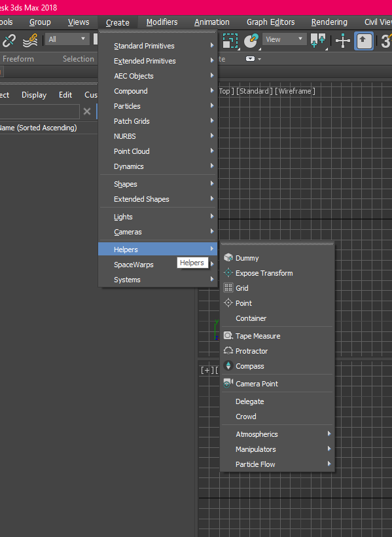392x537 pixels.
Task: Click the [+] label of lower viewport
Action: coord(207,370)
